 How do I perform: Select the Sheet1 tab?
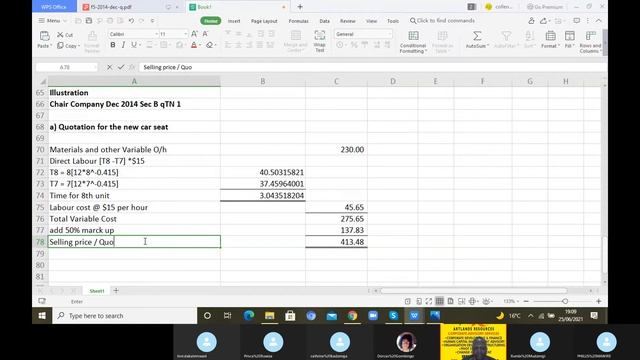[97, 291]
